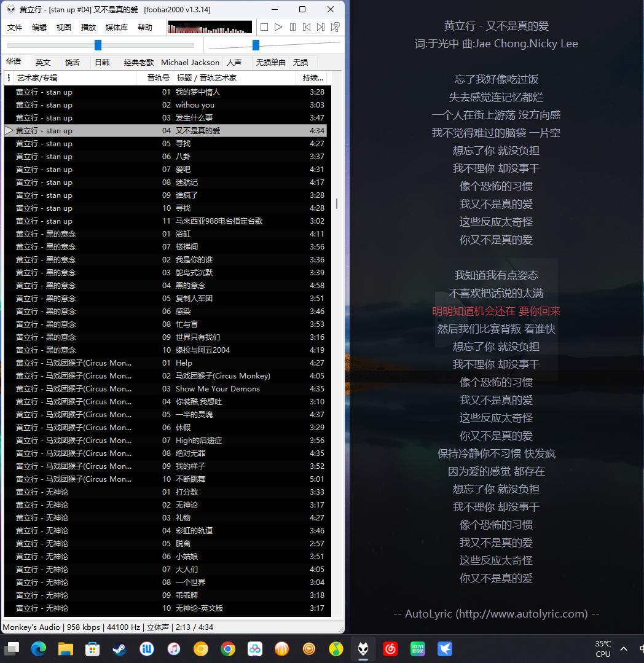The height and width of the screenshot is (663, 644).
Task: Open the 播放 menu
Action: [88, 28]
